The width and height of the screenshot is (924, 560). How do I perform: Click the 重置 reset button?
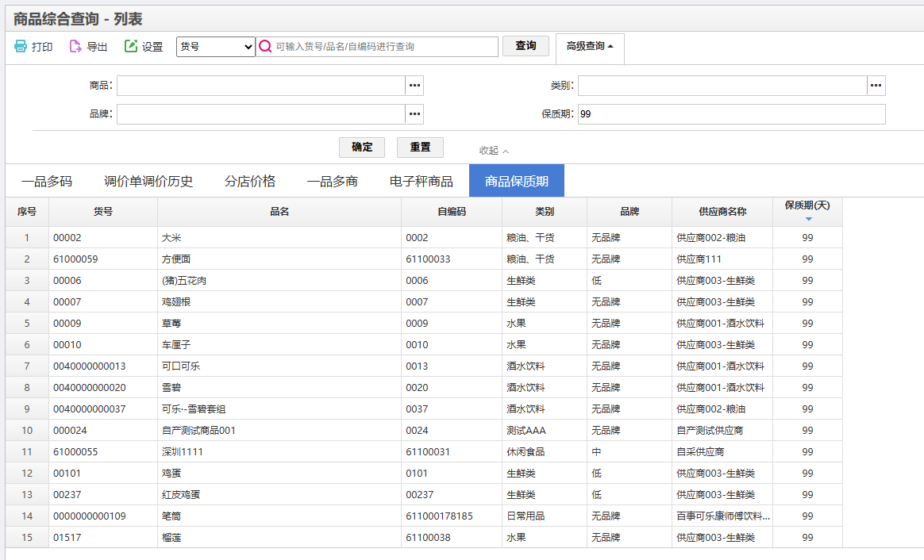[420, 148]
